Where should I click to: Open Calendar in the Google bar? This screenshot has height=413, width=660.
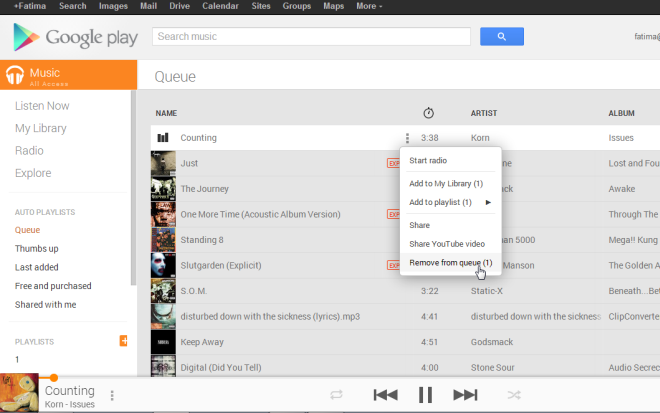pyautogui.click(x=220, y=6)
